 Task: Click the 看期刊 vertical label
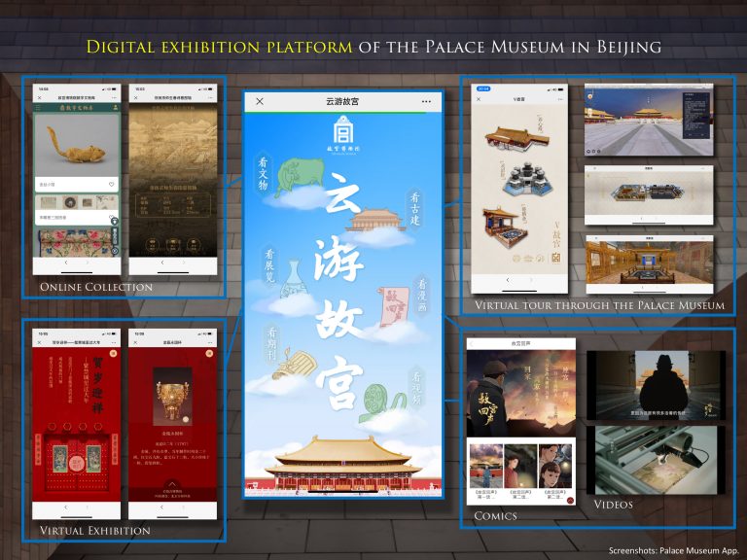pyautogui.click(x=271, y=344)
